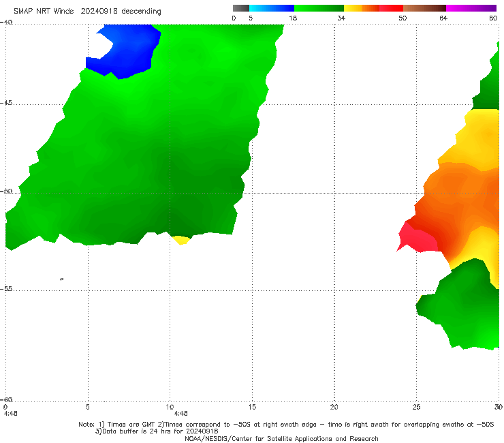Choose the red segment of the color bar

tap(391, 8)
